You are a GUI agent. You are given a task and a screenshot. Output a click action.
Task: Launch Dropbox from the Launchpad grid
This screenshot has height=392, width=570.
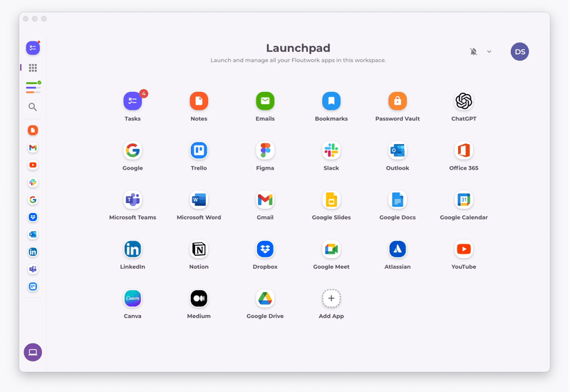point(265,249)
